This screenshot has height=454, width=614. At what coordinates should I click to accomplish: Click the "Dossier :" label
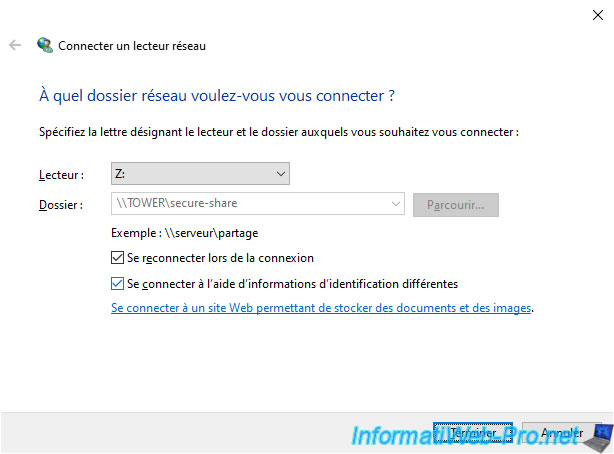(x=62, y=205)
